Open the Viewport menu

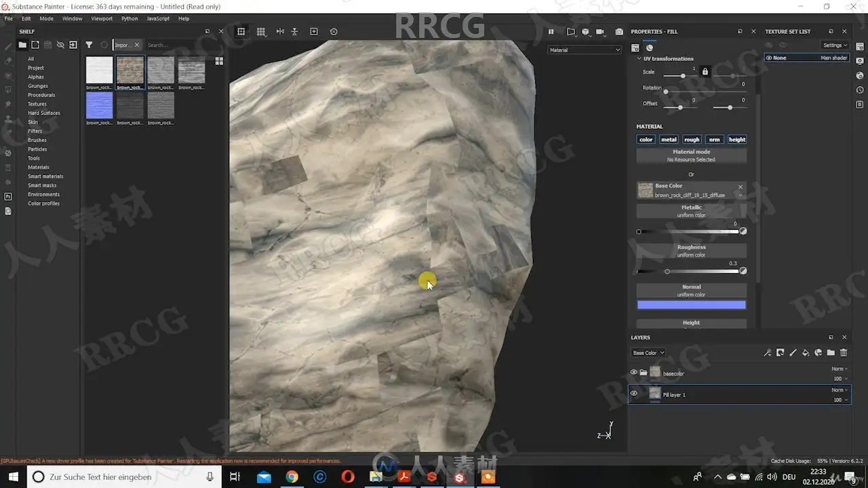pyautogui.click(x=102, y=19)
